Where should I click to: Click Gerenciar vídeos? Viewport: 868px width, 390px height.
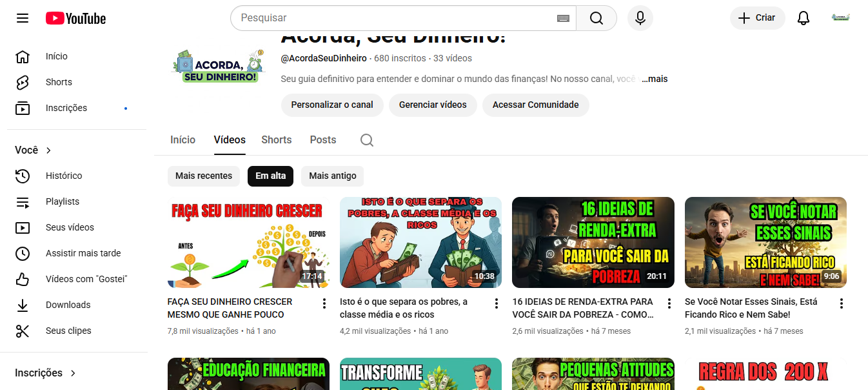pos(433,105)
